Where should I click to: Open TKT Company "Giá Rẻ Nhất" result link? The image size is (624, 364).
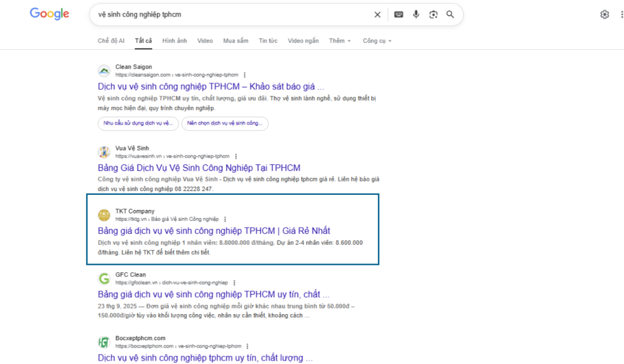point(213,231)
